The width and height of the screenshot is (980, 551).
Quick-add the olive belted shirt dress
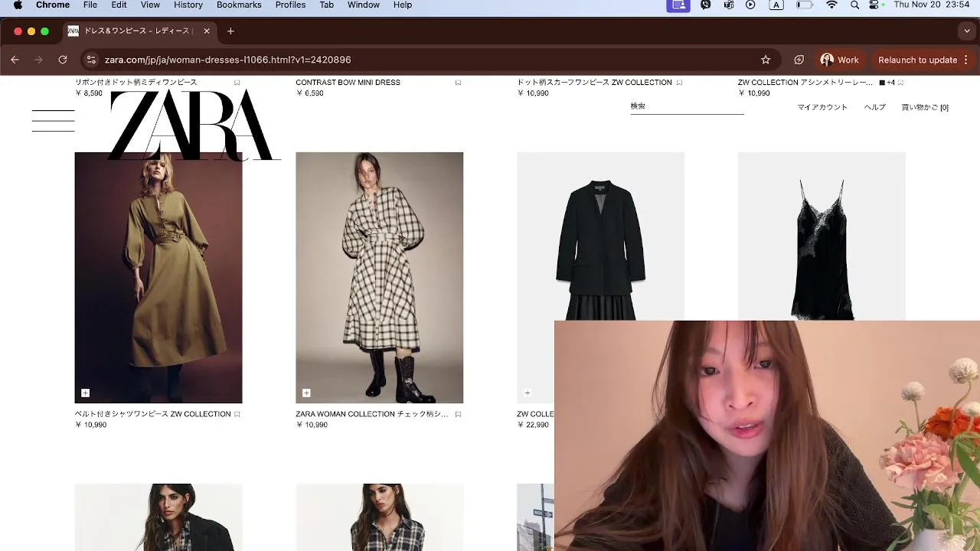click(x=85, y=393)
